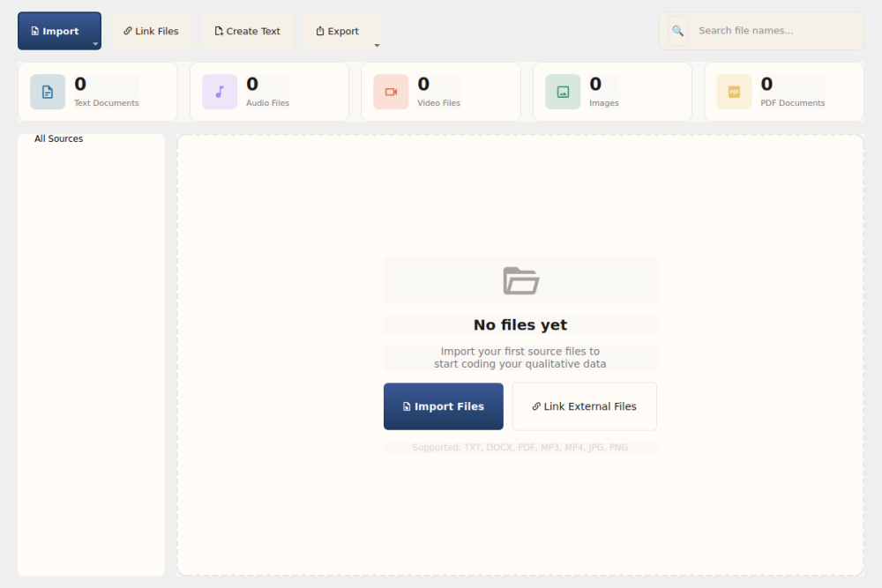Screen dimensions: 882x588
Task: Click the upload icon on the Export button
Action: click(319, 30)
